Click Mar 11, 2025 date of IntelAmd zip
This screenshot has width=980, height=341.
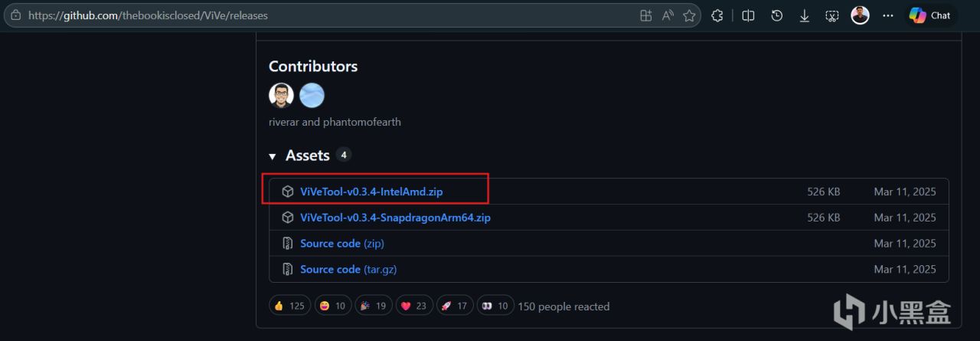pyautogui.click(x=905, y=192)
